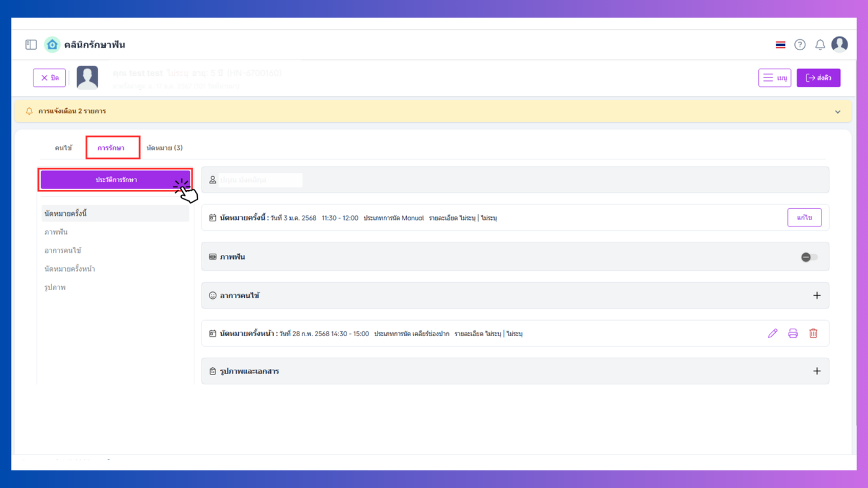This screenshot has width=868, height=488.
Task: Click the ปิด close button
Action: (x=50, y=78)
